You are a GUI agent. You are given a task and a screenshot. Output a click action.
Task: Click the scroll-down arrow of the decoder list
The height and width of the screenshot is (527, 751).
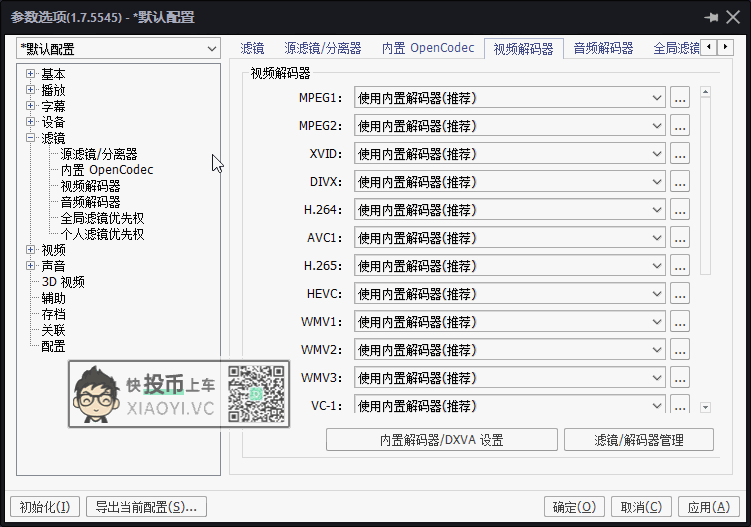(x=705, y=407)
